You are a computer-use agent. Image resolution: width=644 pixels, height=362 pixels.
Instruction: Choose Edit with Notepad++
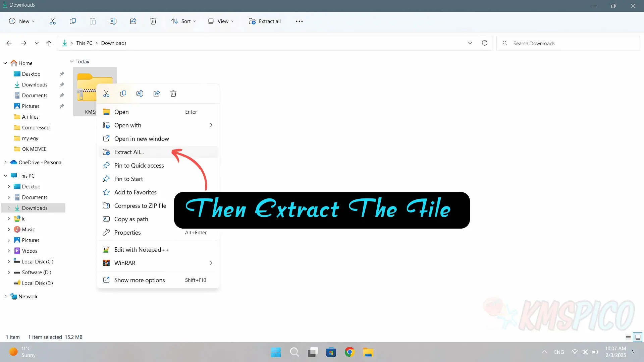pos(158,250)
